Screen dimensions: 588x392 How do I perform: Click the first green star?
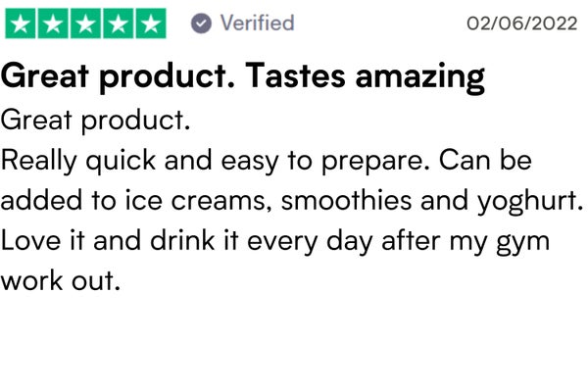click(21, 24)
